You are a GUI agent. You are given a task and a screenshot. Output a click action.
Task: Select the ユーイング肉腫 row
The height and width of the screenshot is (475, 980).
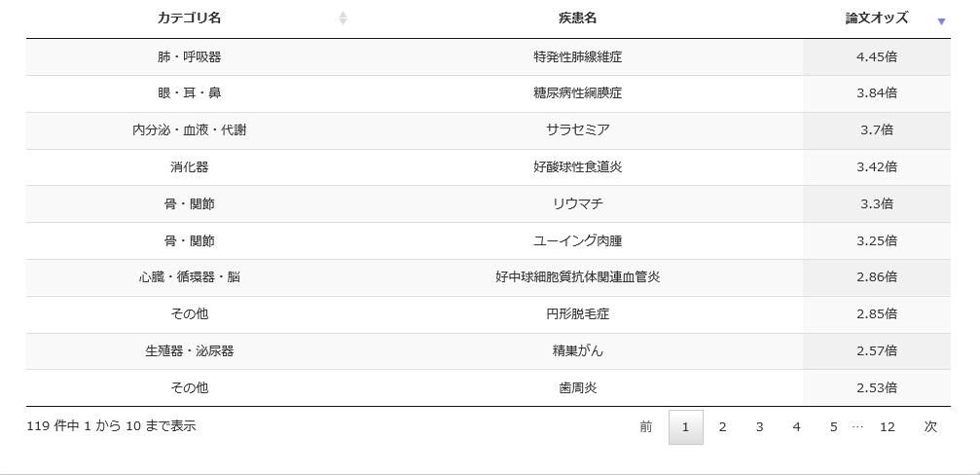pos(489,240)
